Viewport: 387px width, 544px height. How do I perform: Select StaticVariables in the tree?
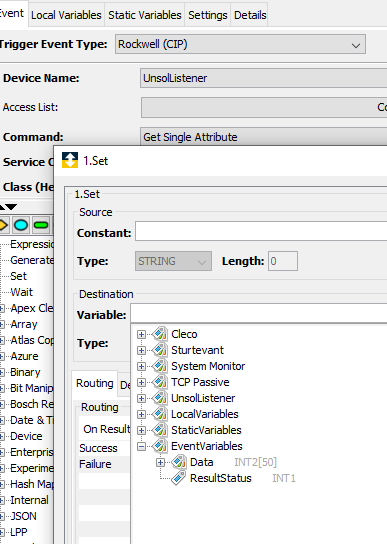point(206,430)
